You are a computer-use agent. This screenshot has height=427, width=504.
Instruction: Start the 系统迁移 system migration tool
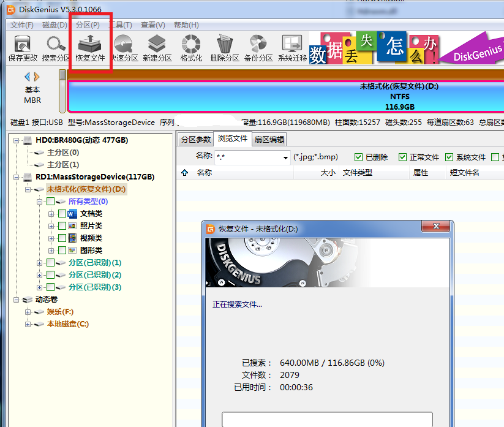pos(292,48)
